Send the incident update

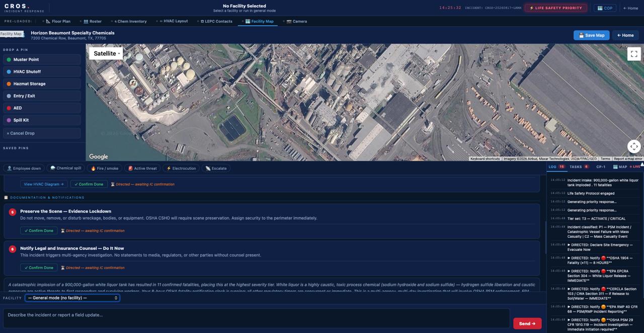tap(527, 323)
